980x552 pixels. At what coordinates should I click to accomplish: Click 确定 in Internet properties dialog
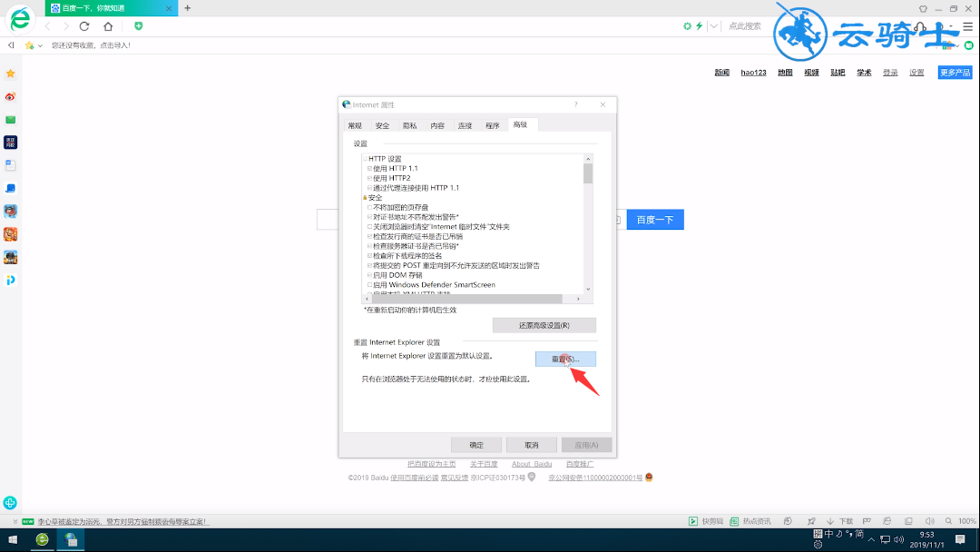point(476,445)
